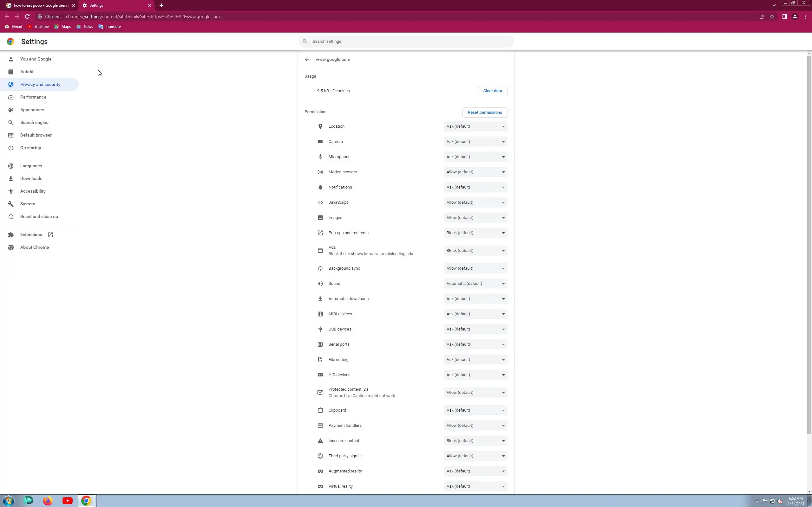
Task: Open the Pop-ups and redirects dropdown
Action: [x=475, y=233]
